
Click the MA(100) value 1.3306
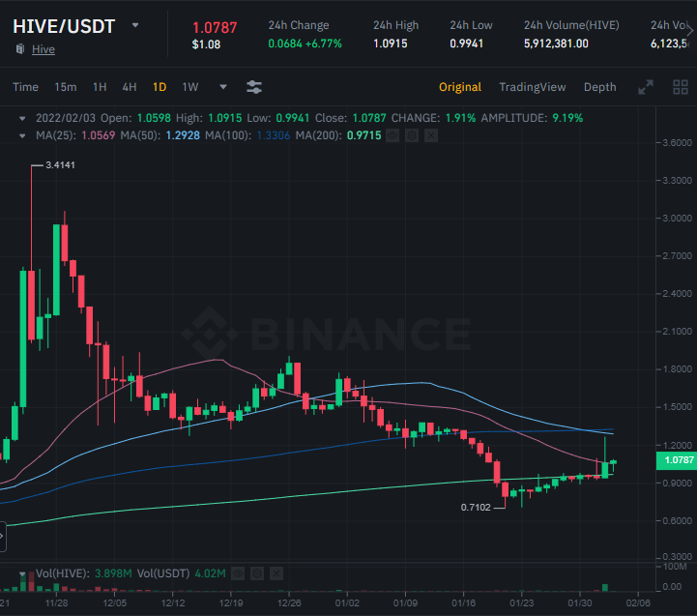(x=274, y=135)
